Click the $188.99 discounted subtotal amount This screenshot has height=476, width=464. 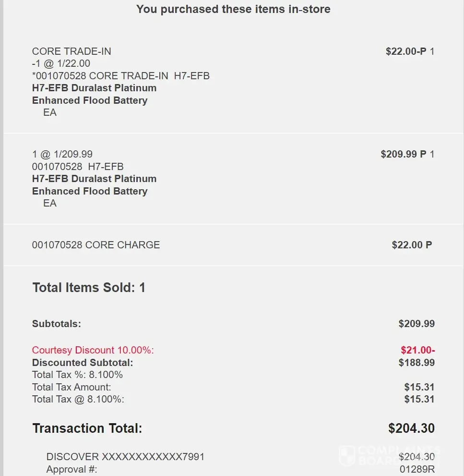[416, 363]
